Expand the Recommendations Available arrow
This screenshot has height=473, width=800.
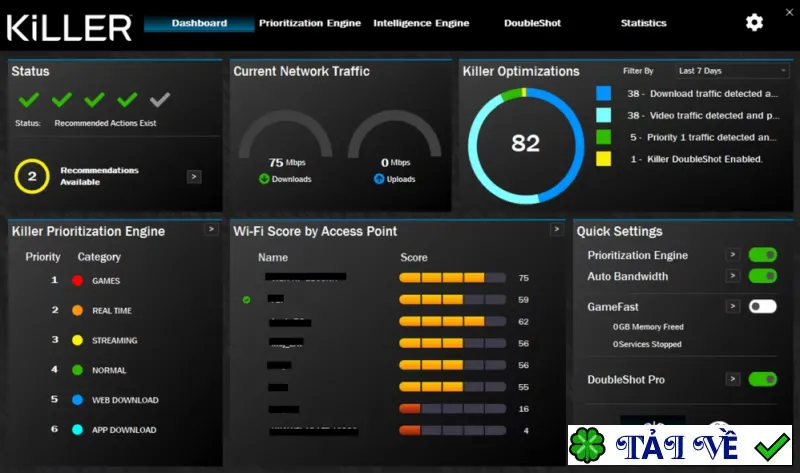click(194, 177)
